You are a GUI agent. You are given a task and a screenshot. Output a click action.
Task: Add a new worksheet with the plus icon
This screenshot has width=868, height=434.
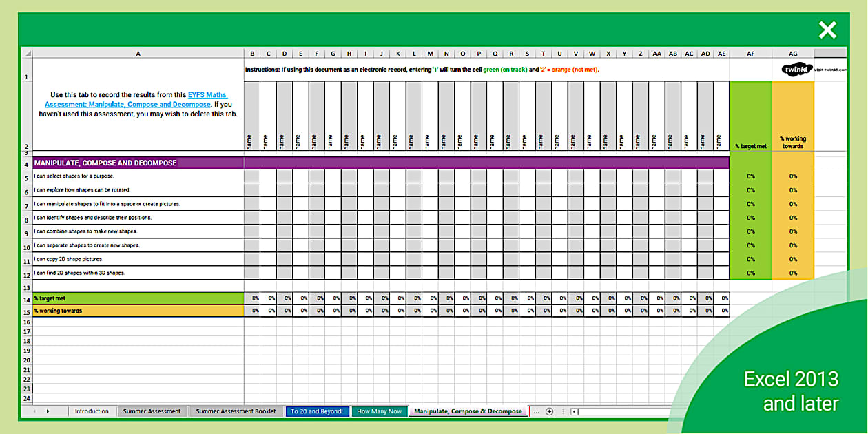click(549, 411)
